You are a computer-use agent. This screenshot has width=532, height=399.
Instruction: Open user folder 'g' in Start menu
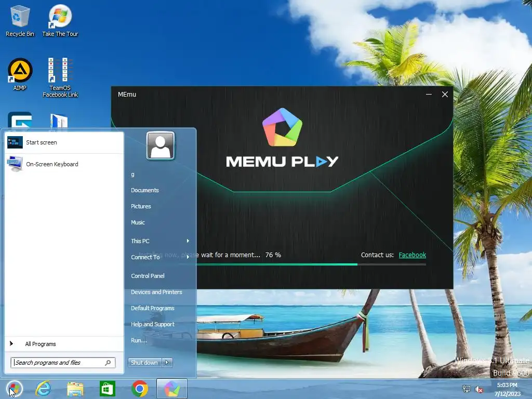pyautogui.click(x=132, y=175)
